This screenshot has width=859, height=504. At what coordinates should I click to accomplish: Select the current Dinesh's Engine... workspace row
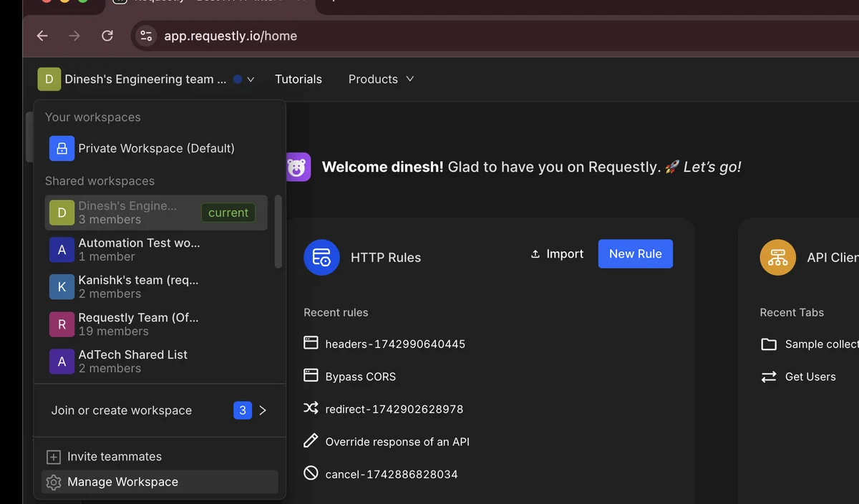[x=156, y=213]
